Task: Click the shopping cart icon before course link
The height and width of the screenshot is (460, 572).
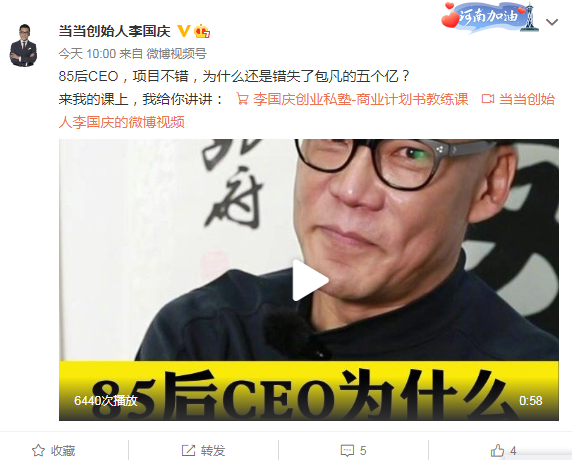Action: tap(242, 99)
